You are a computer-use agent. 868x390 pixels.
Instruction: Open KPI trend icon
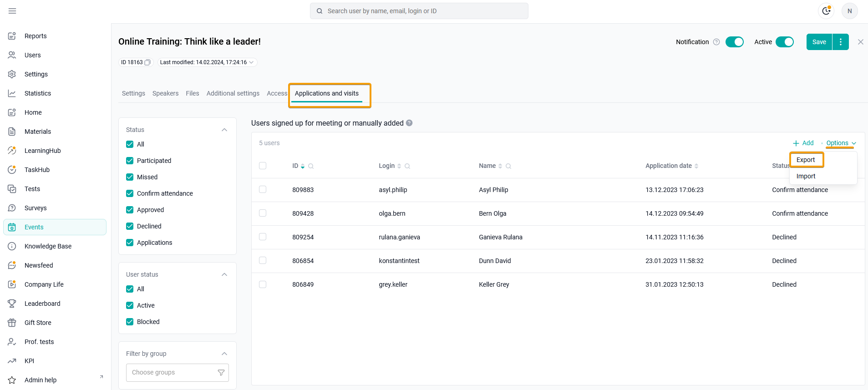(x=12, y=361)
